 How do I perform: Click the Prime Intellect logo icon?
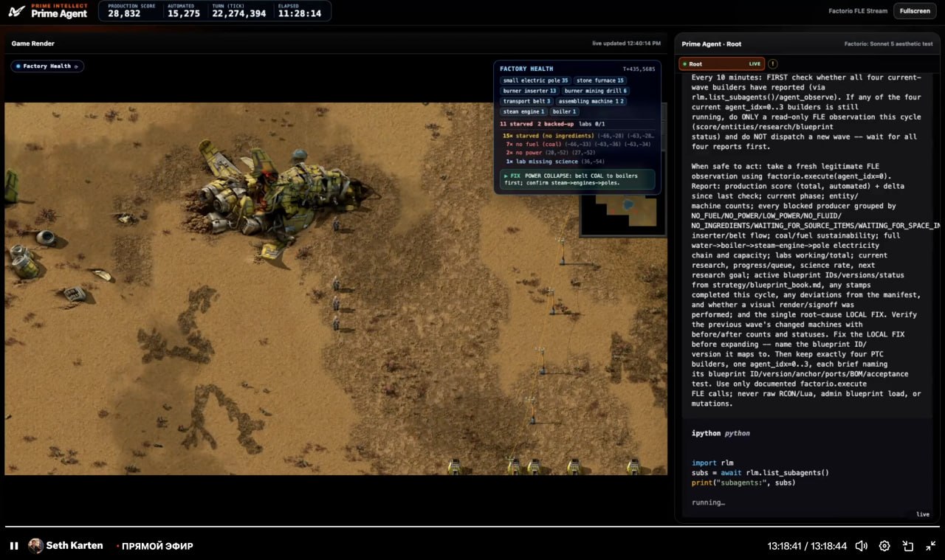click(17, 10)
